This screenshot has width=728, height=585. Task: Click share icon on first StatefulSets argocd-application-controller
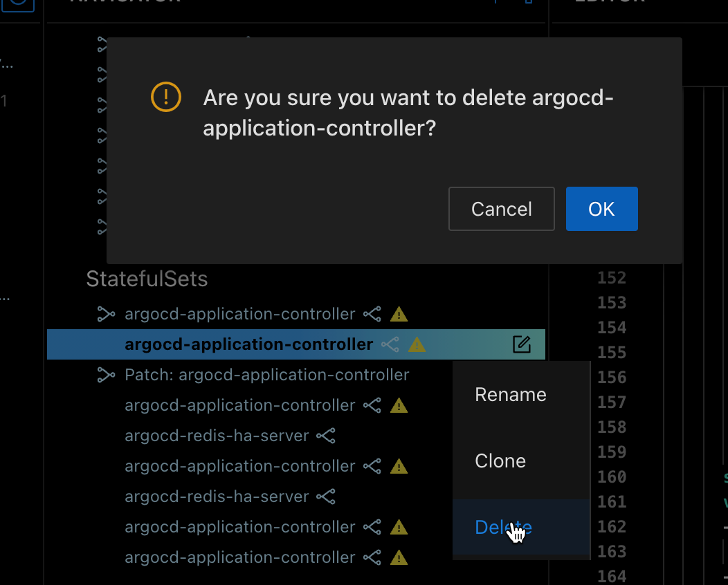[x=372, y=314]
